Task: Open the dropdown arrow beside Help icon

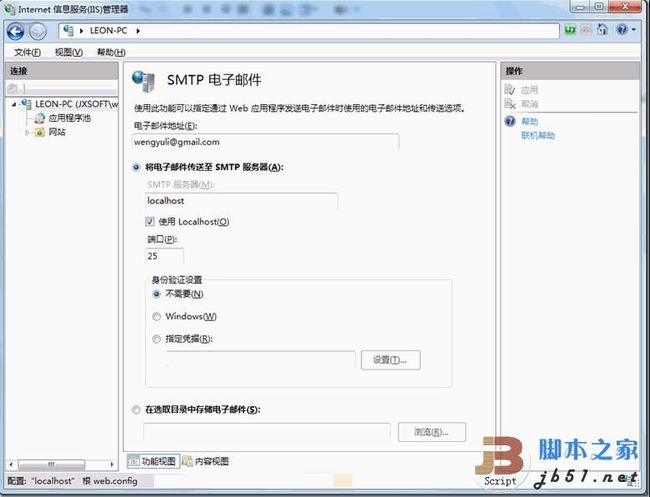Action: pos(633,30)
